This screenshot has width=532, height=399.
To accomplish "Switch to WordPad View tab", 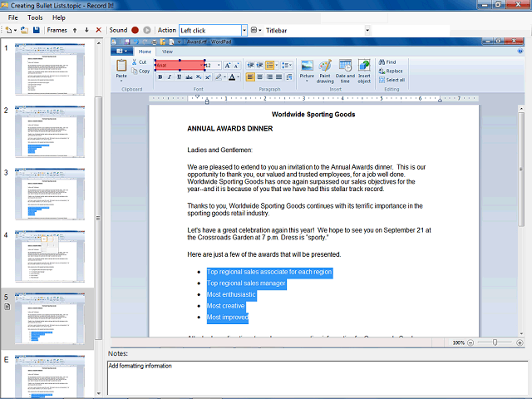I will [167, 52].
